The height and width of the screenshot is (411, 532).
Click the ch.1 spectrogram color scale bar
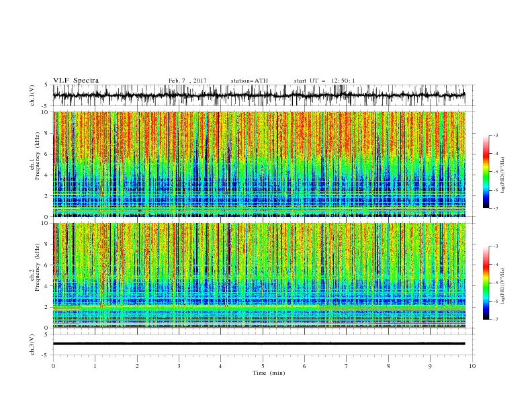486,172
